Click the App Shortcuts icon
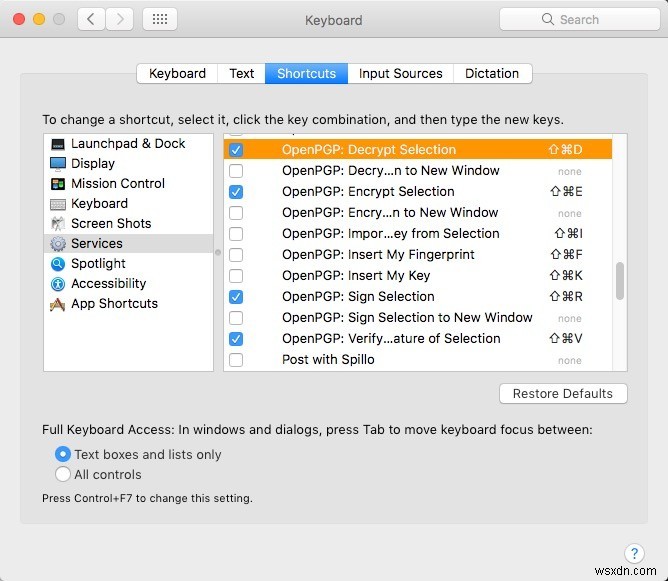 58,304
